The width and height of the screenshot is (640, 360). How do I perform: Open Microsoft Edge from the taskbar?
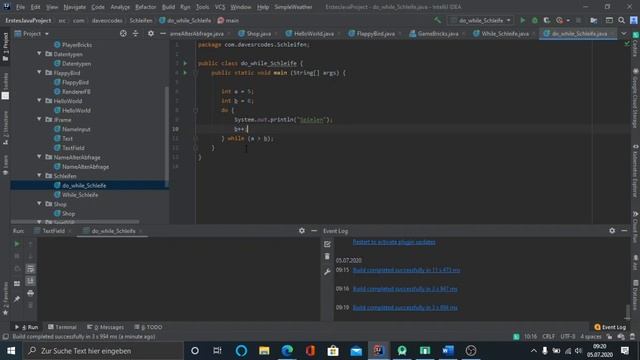[287, 351]
